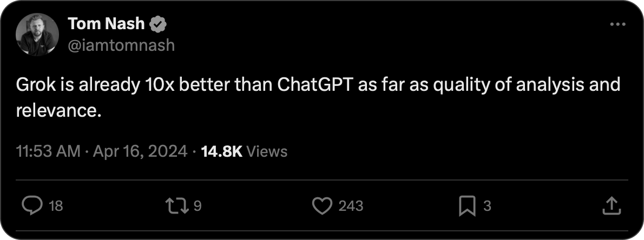
Task: Click Tom Nash's profile avatar photo
Action: 36,35
